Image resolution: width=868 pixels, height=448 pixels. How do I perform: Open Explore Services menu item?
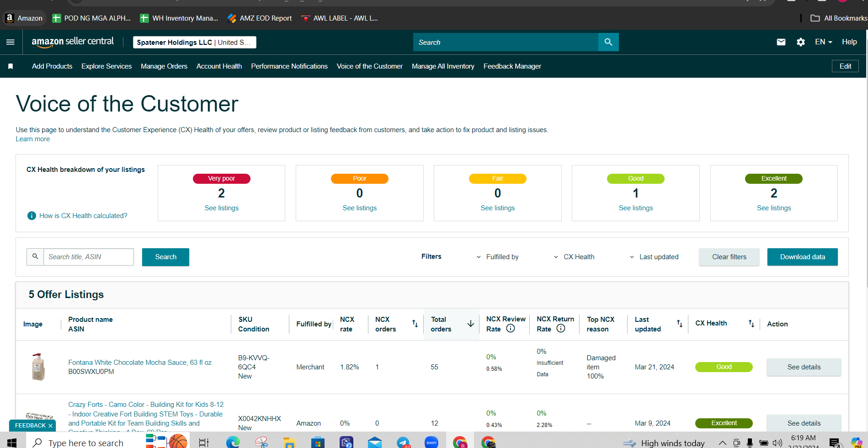pos(107,66)
